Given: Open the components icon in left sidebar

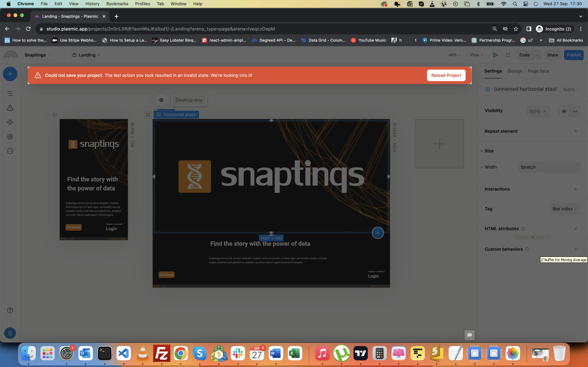Looking at the screenshot, I should (x=10, y=122).
